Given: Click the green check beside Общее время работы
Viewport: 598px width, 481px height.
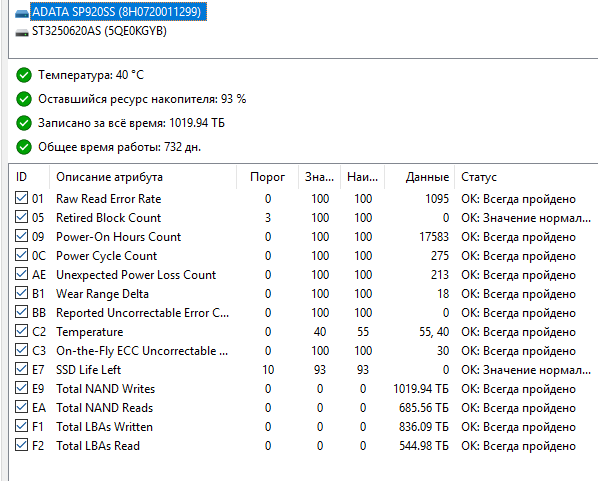Looking at the screenshot, I should point(24,147).
